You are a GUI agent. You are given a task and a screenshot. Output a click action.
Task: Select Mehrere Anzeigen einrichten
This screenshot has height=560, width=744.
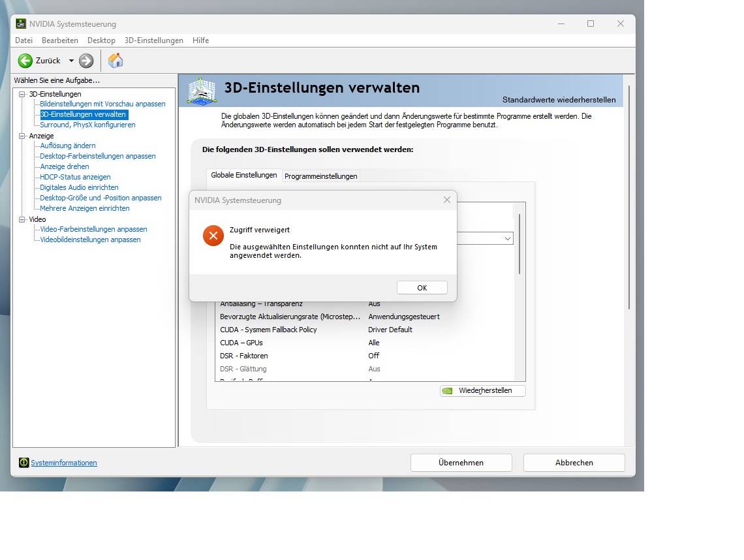(x=84, y=208)
